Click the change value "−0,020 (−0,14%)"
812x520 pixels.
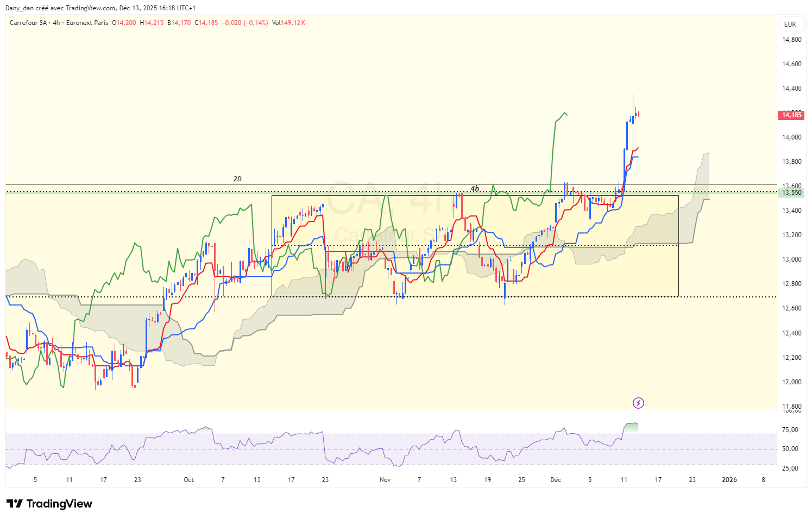click(x=245, y=23)
